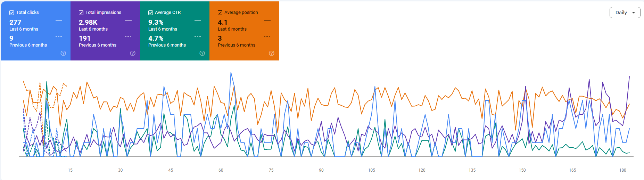Click the dropdown arrow beside Daily
644x180 pixels.
[x=634, y=13]
